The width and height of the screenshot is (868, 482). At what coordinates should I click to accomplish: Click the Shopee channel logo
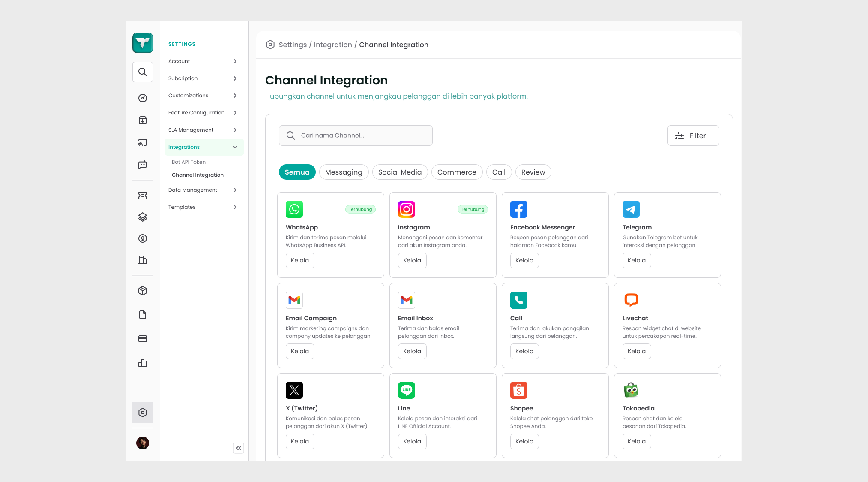[519, 390]
